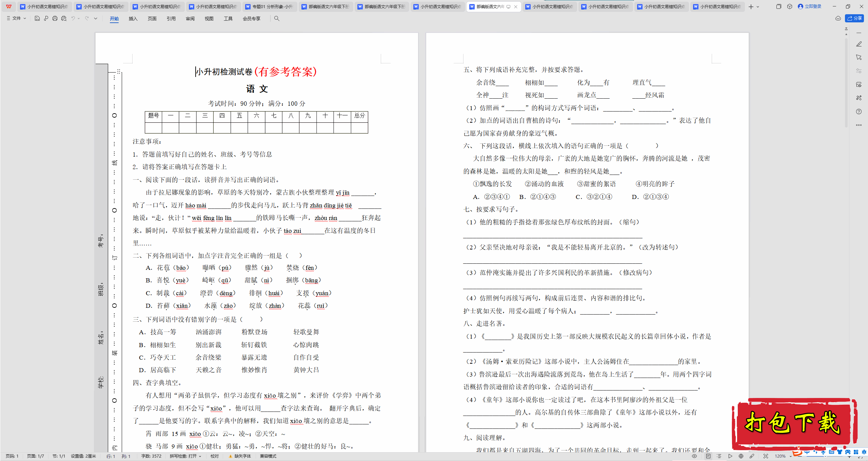
Task: Click the Undo arrow icon
Action: pos(73,19)
